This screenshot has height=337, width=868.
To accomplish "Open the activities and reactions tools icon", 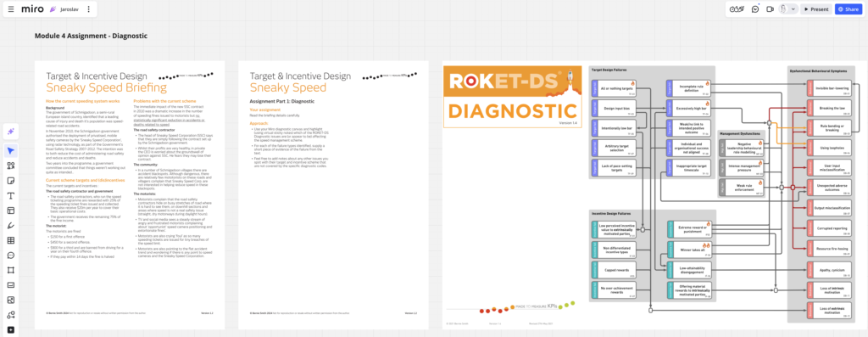I will pyautogui.click(x=736, y=8).
